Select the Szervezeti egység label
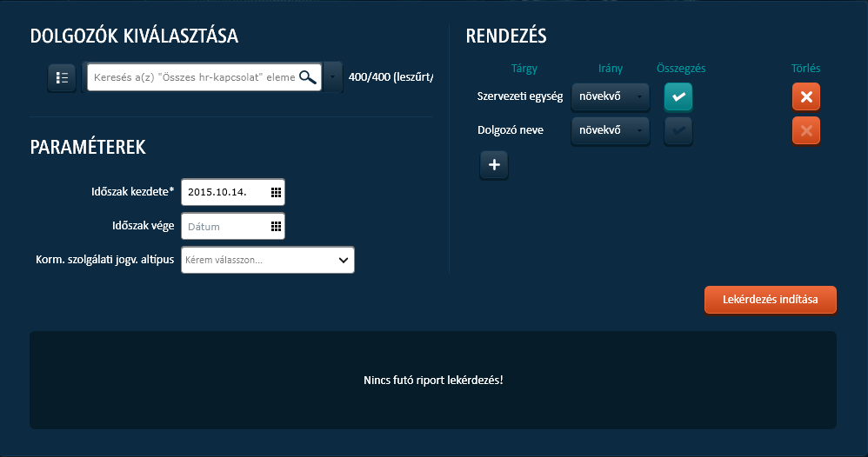The width and height of the screenshot is (868, 457). 520,96
